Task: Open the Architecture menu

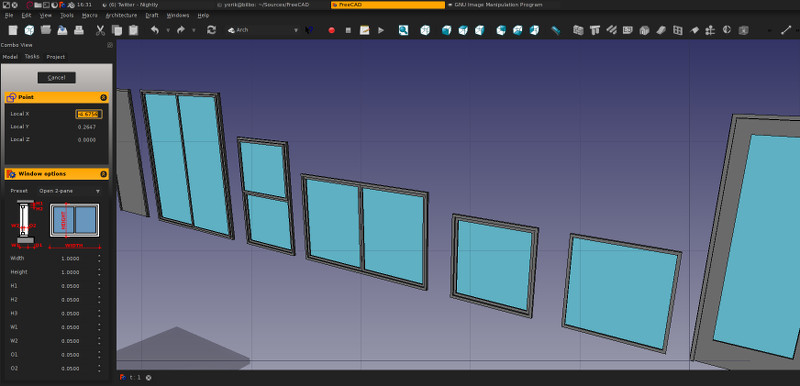Action: (x=121, y=16)
